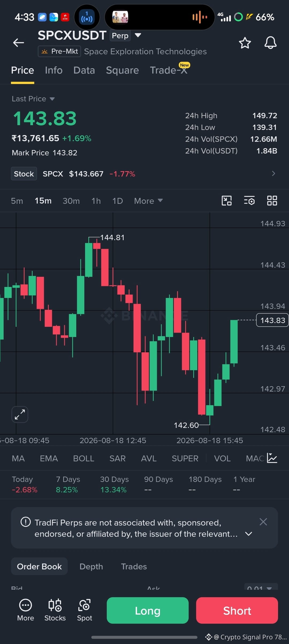The image size is (289, 644).
Task: Switch to Price tab
Action: pos(22,70)
